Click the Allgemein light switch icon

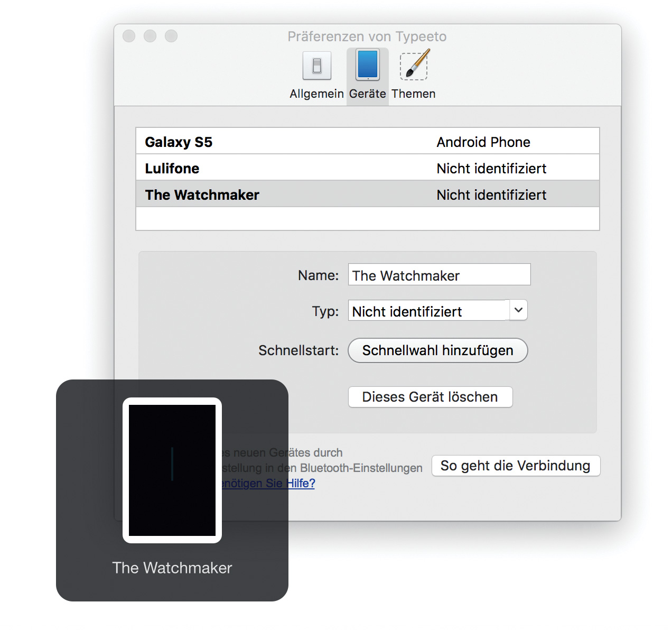click(316, 66)
